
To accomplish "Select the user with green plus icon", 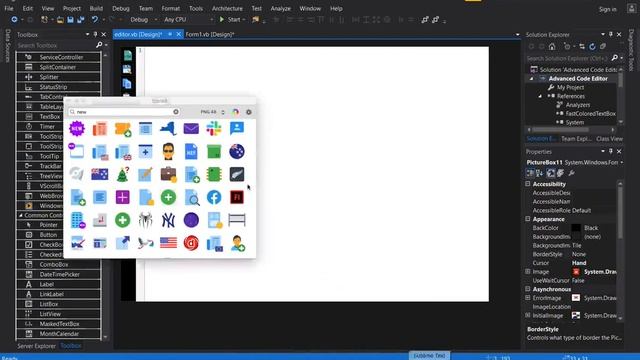I will 237,243.
